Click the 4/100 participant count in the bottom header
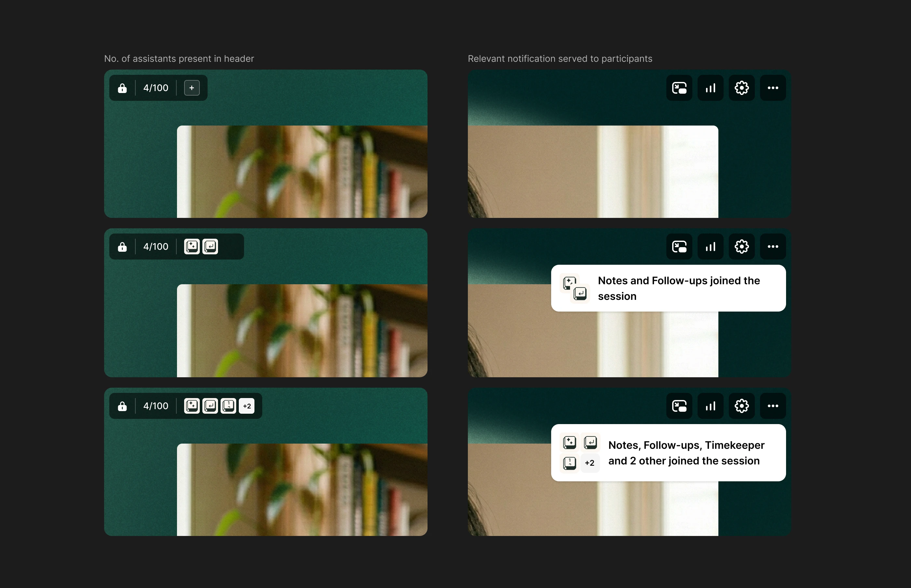Image resolution: width=911 pixels, height=588 pixels. coord(156,406)
